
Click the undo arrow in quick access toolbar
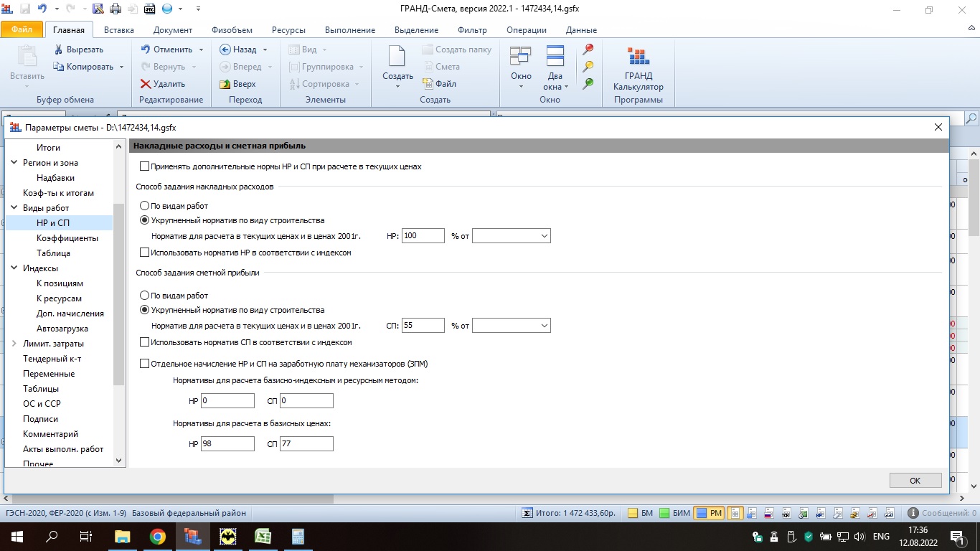coord(42,9)
